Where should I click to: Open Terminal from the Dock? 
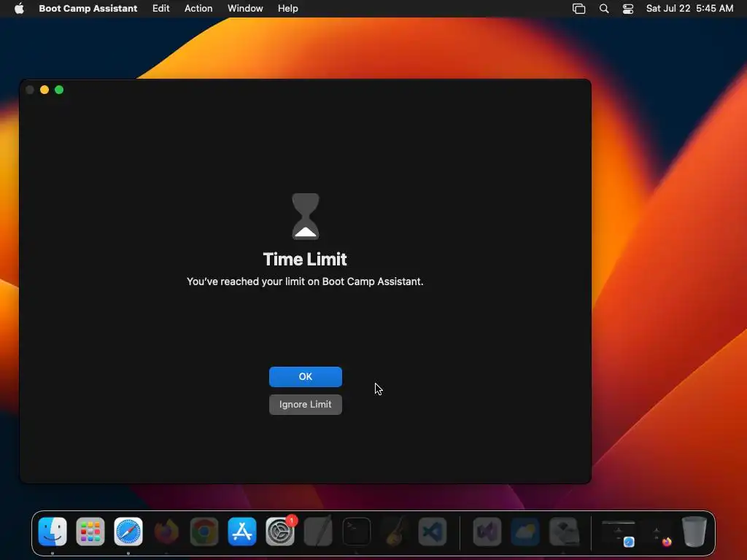pos(356,532)
